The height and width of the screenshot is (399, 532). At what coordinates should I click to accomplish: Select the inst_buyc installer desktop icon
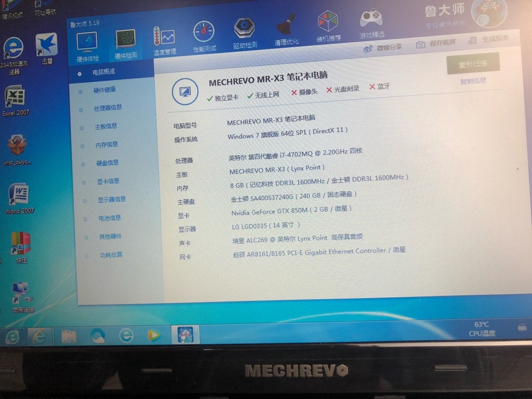[x=18, y=149]
